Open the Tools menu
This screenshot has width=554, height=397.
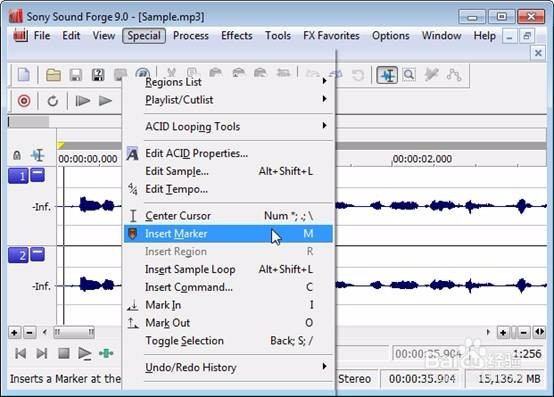tap(278, 36)
